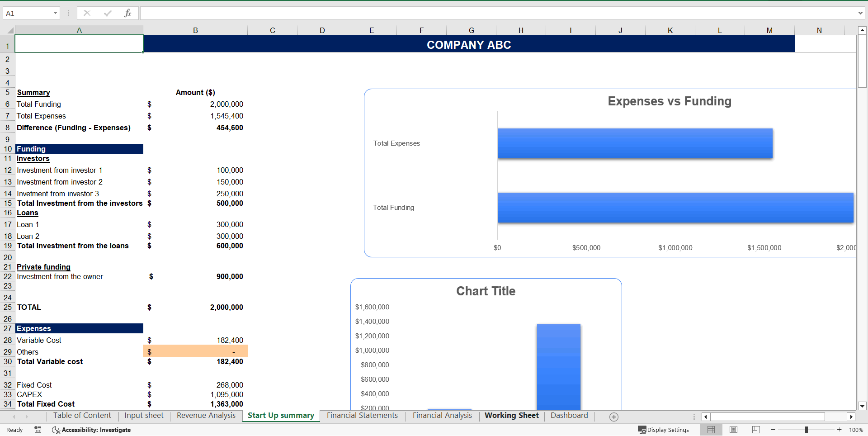Viewport: 868px width, 436px height.
Task: Switch to Dashboard sheet tab
Action: pos(569,415)
